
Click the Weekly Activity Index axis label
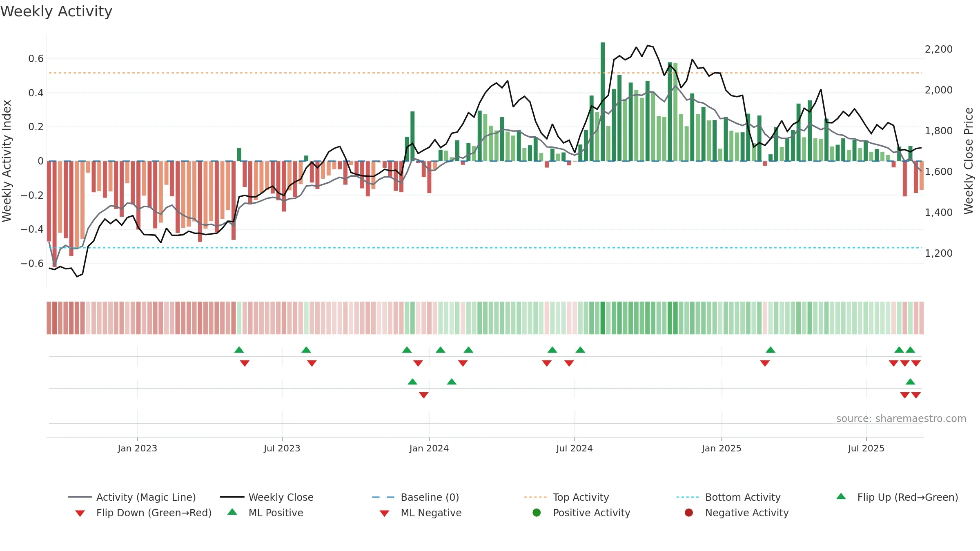(x=7, y=161)
